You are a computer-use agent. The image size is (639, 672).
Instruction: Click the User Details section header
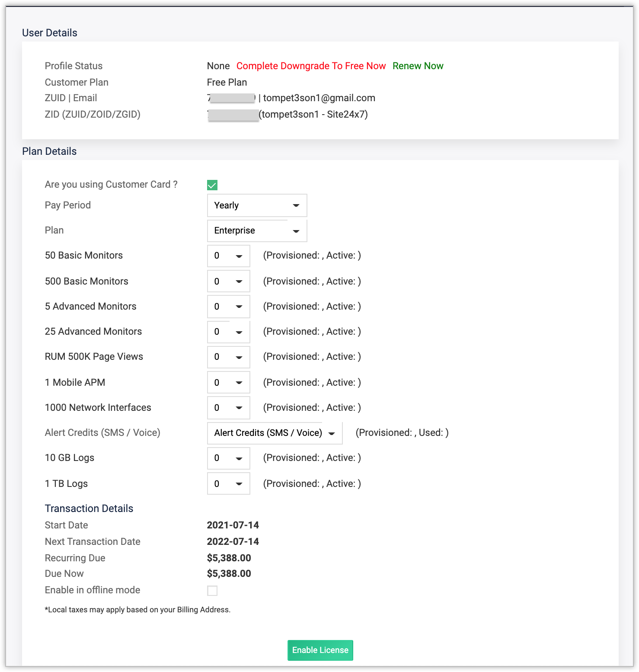click(50, 32)
